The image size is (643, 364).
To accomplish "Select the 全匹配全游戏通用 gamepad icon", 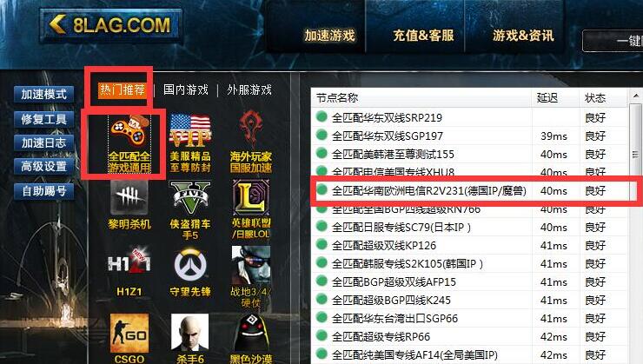I will click(x=129, y=144).
